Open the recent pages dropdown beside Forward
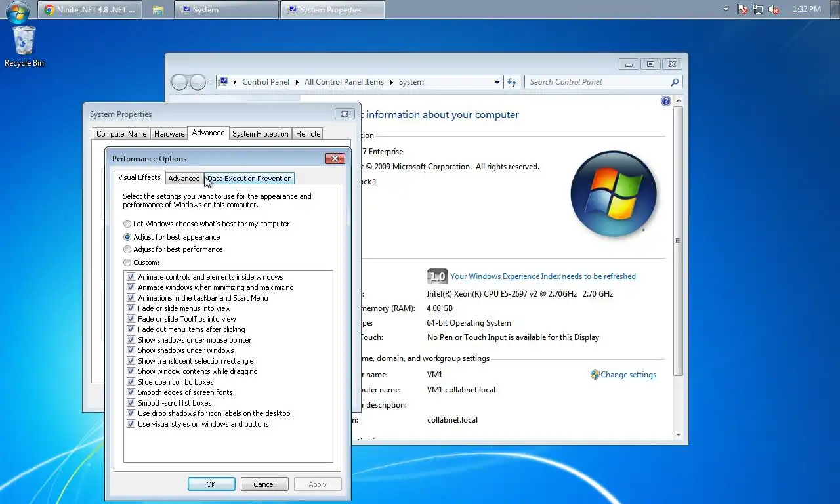This screenshot has width=840, height=504. point(211,83)
